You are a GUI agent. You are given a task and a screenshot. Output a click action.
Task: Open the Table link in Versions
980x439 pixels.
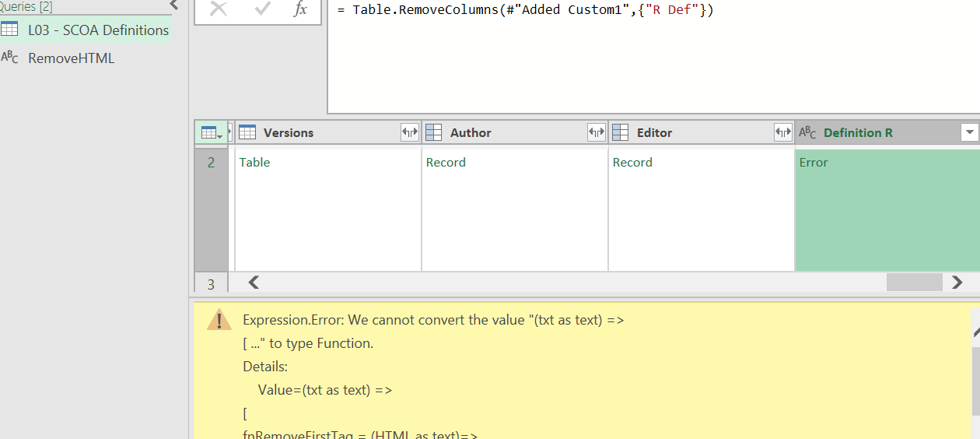(x=254, y=163)
